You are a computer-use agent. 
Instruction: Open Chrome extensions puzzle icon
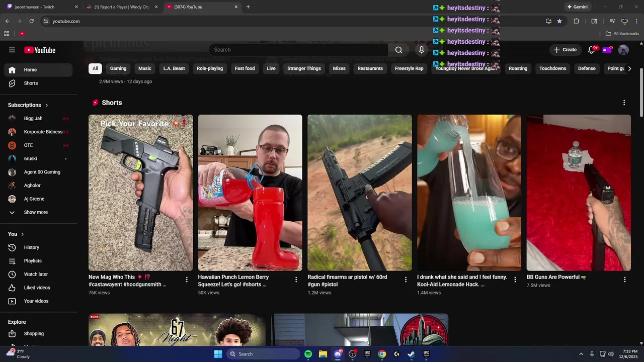577,21
